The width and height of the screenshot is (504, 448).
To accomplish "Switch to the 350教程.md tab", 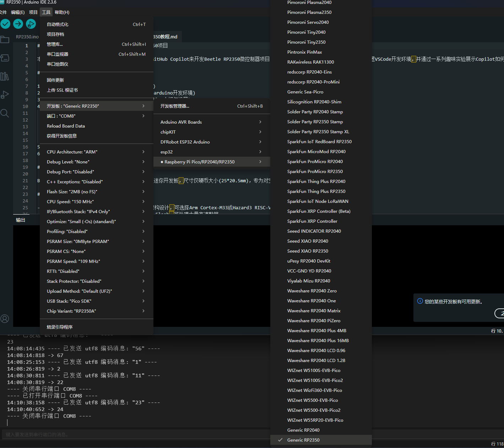I will click(x=166, y=37).
